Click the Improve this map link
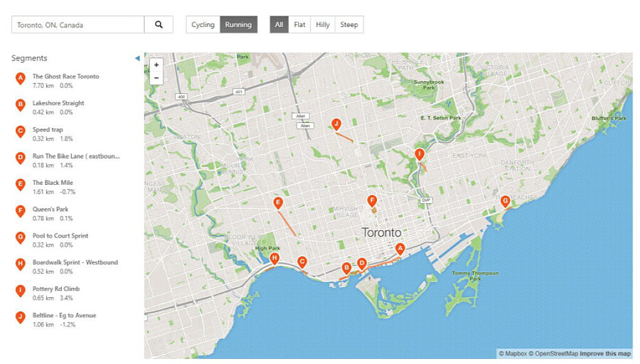 (606, 354)
